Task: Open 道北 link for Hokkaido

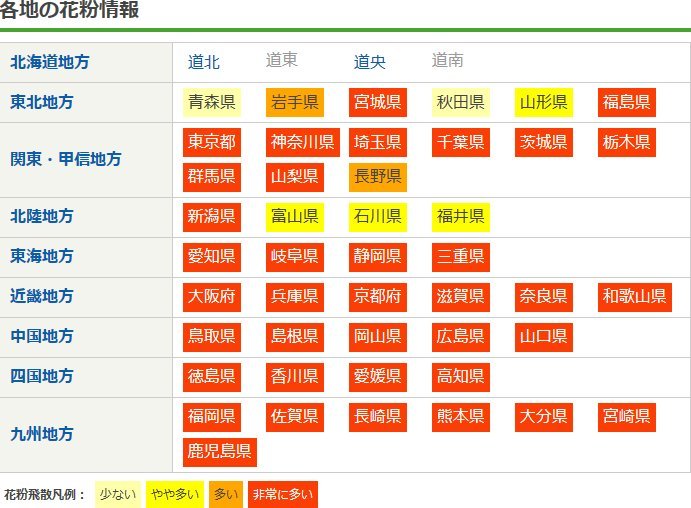Action: pos(204,62)
